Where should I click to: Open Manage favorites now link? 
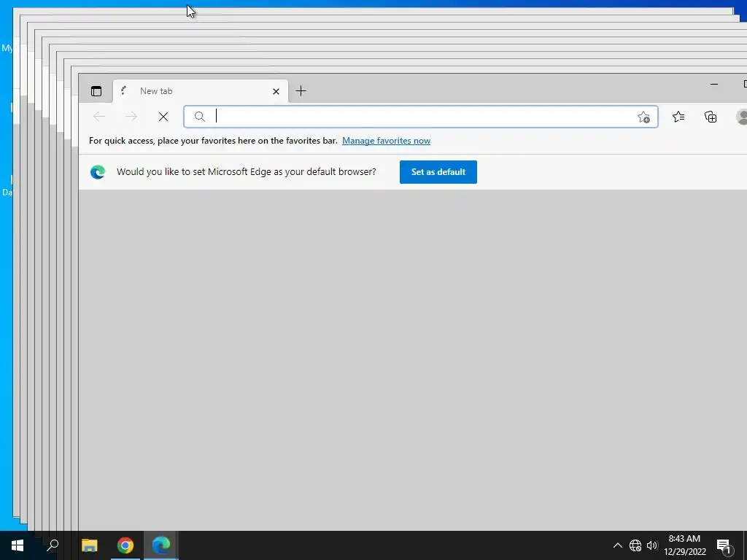[x=387, y=141]
